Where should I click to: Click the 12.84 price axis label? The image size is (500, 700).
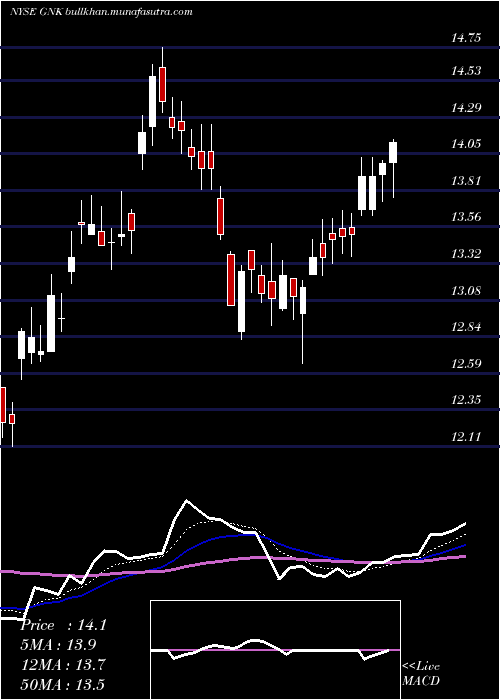point(466,327)
